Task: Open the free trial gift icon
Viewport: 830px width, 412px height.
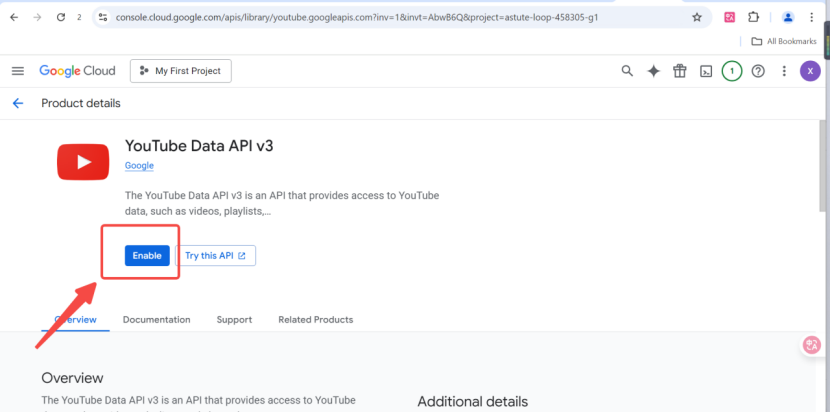Action: [680, 71]
